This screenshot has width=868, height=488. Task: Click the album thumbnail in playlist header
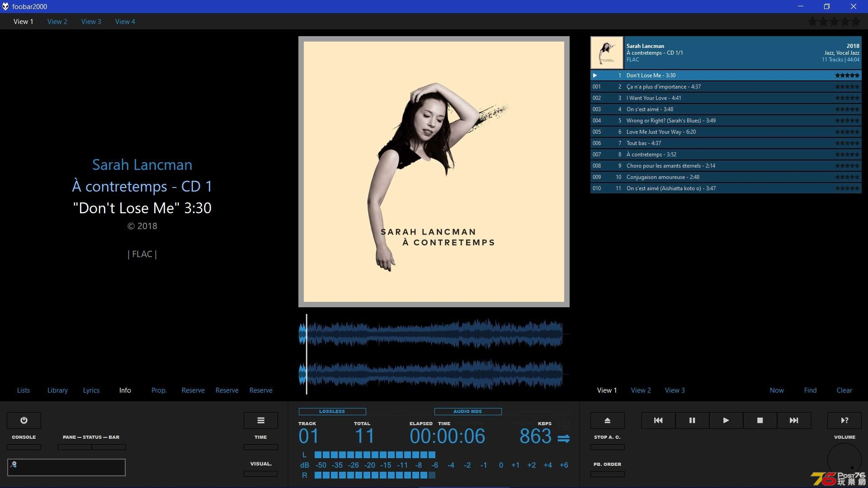tap(607, 53)
